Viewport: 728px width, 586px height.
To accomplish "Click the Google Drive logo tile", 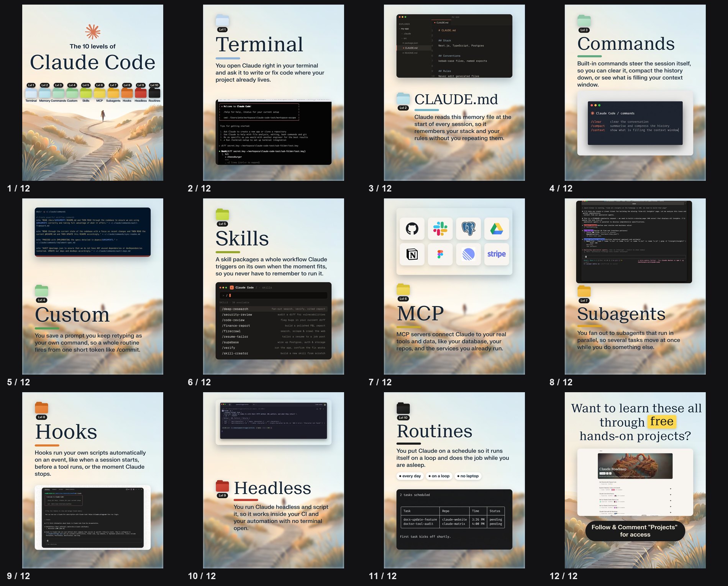I will 497,229.
